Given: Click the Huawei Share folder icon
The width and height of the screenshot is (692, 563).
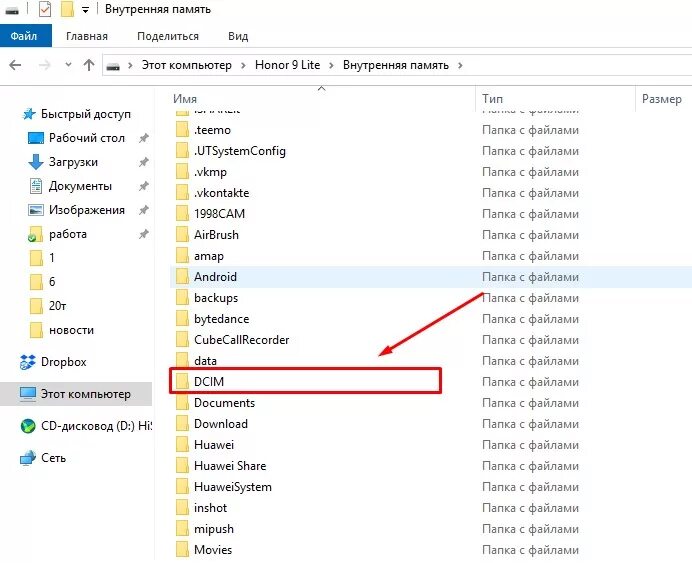Looking at the screenshot, I should coord(182,466).
